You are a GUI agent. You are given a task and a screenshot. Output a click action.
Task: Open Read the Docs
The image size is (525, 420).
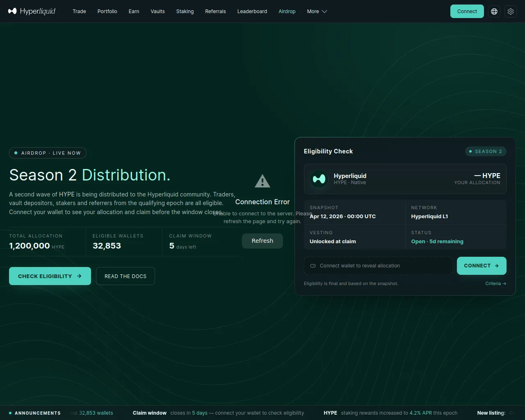click(126, 276)
